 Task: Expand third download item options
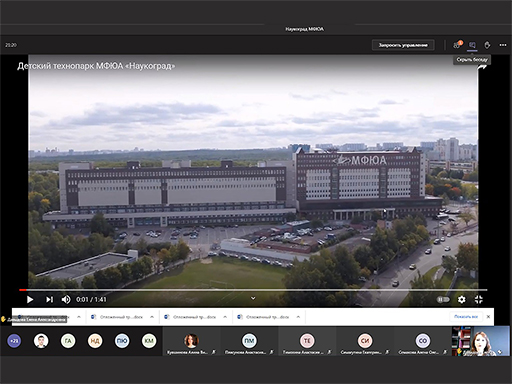point(225,317)
